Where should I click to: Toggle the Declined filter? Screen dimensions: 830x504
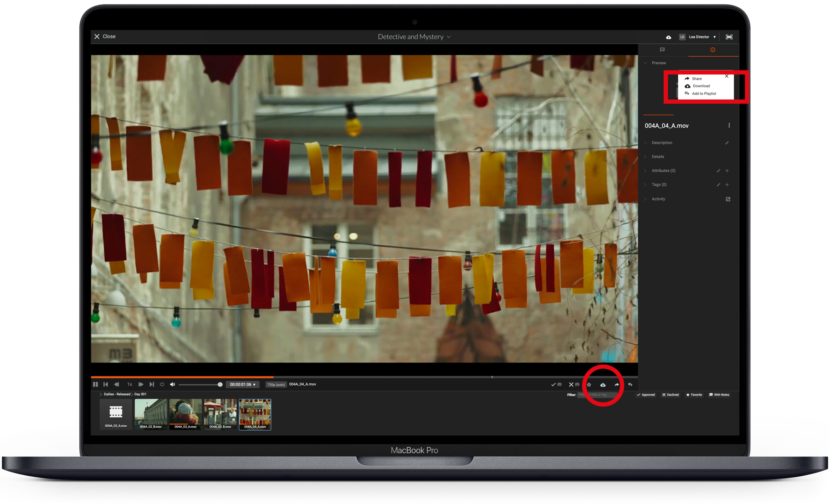(671, 395)
